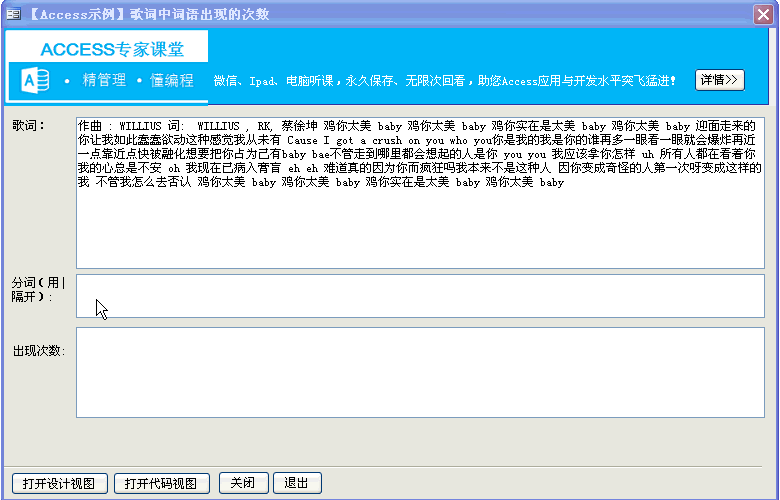Click the 精管理 text in banner
780x500 pixels.
tap(104, 80)
